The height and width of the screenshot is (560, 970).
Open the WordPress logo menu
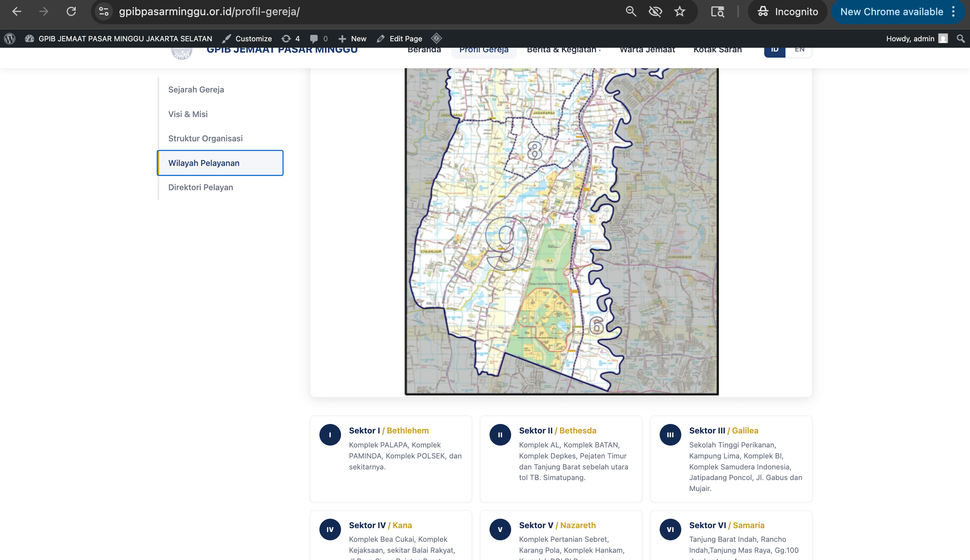coord(9,39)
